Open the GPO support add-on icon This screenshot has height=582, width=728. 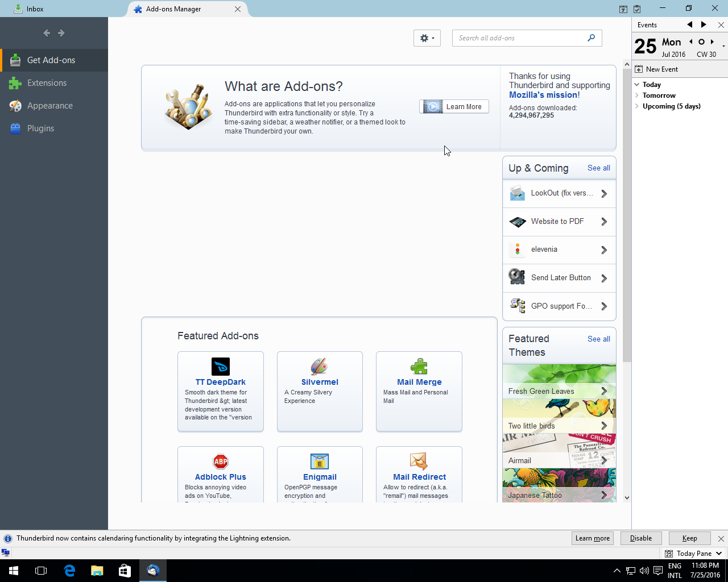(518, 306)
